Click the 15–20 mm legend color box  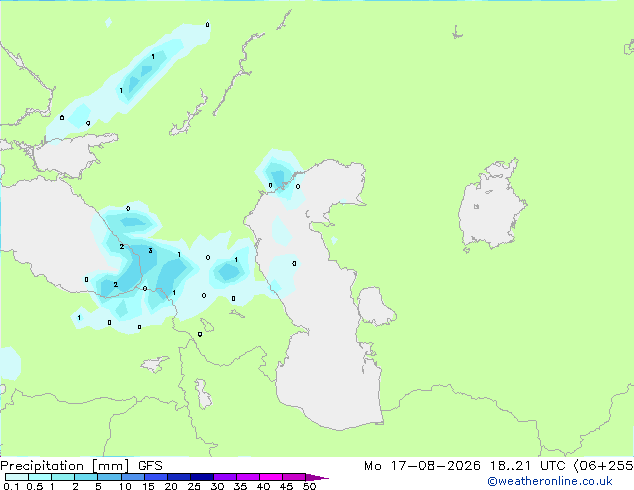coord(155,477)
